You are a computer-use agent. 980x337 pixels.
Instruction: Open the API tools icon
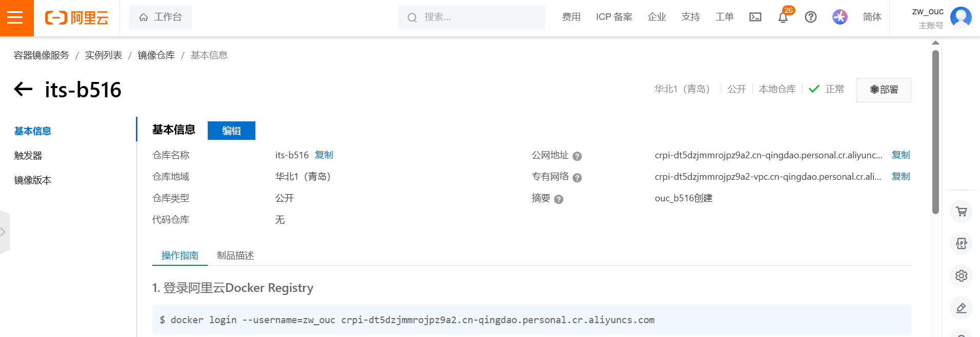point(962,244)
